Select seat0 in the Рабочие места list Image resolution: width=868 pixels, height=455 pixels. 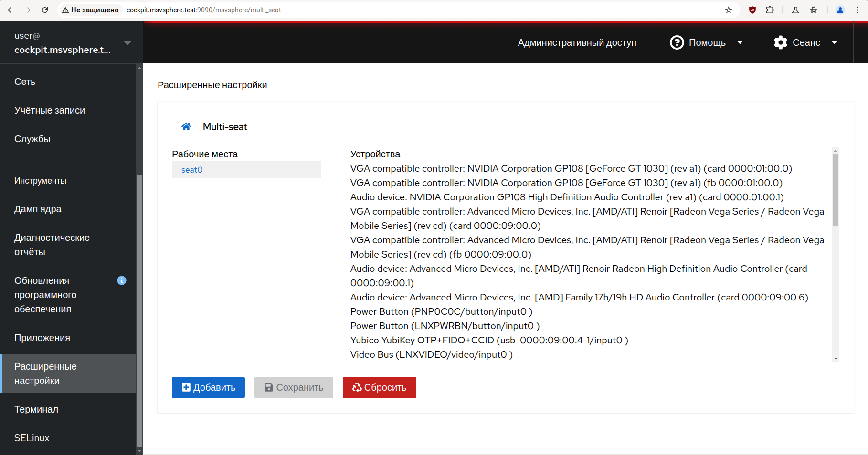[x=192, y=170]
